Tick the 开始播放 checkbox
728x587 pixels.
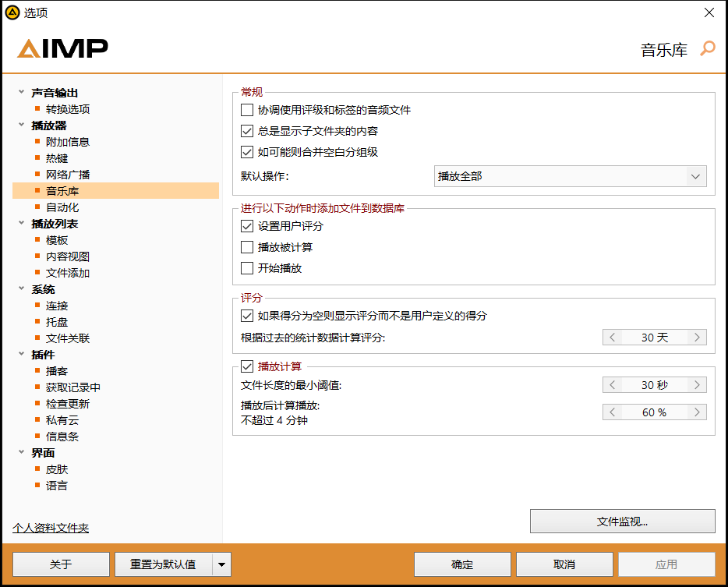click(247, 268)
